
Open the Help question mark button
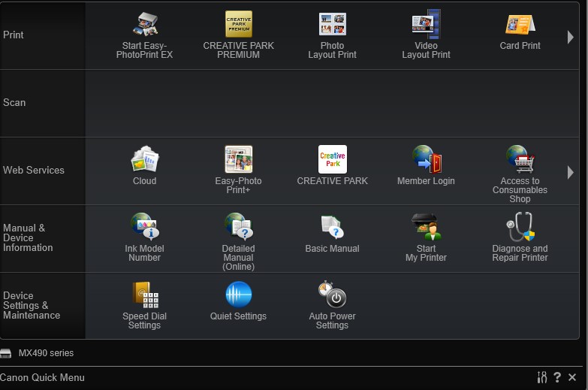[x=557, y=377]
